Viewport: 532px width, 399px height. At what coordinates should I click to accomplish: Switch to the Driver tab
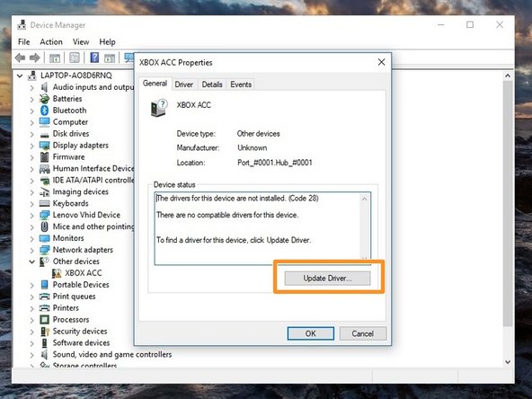click(x=183, y=84)
